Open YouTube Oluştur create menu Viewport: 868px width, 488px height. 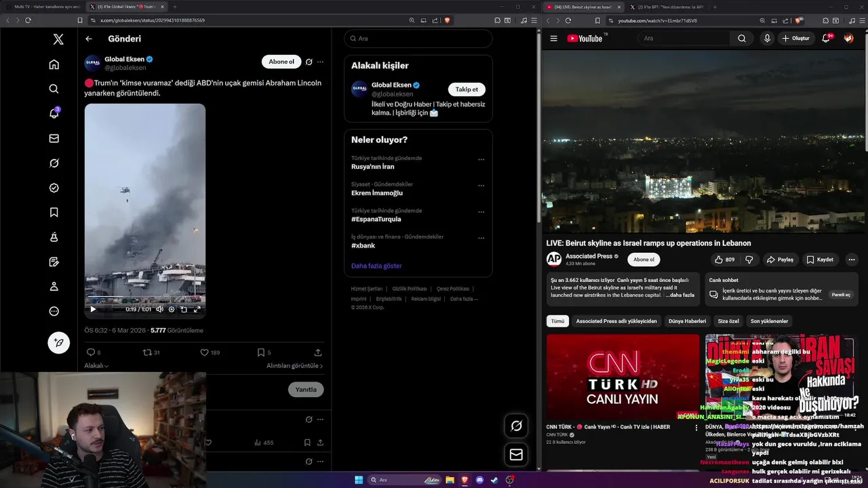[x=796, y=39]
